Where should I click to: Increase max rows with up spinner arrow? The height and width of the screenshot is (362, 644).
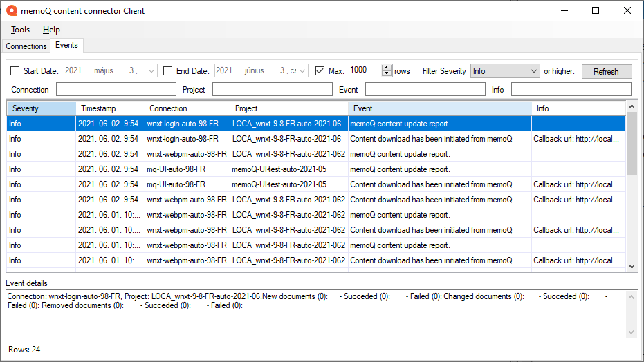(387, 68)
